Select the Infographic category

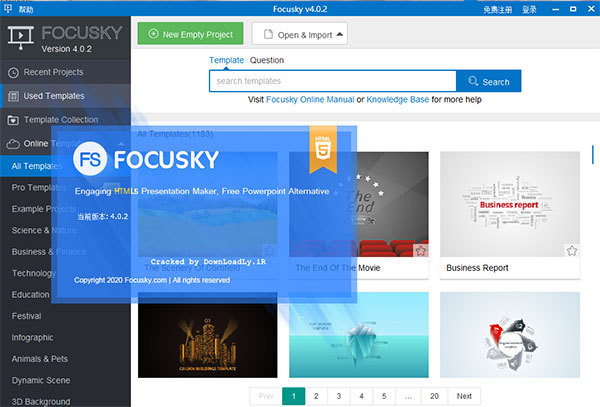click(x=65, y=337)
